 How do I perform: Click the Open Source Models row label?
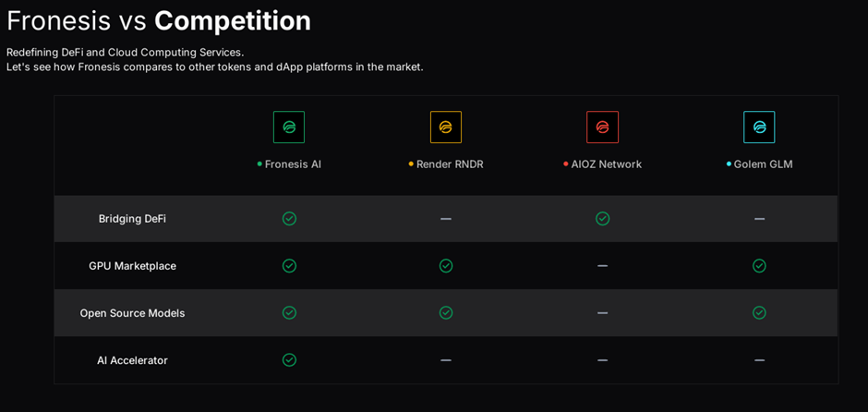pyautogui.click(x=132, y=313)
